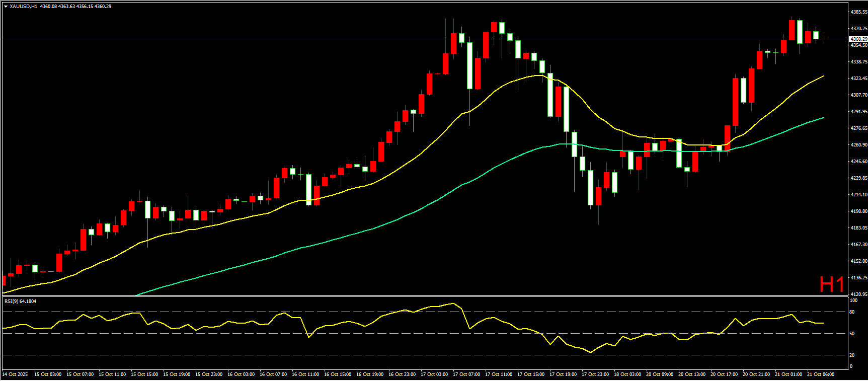The image size is (868, 381).
Task: Click the 4120.95 price scale label
Action: coord(859,294)
